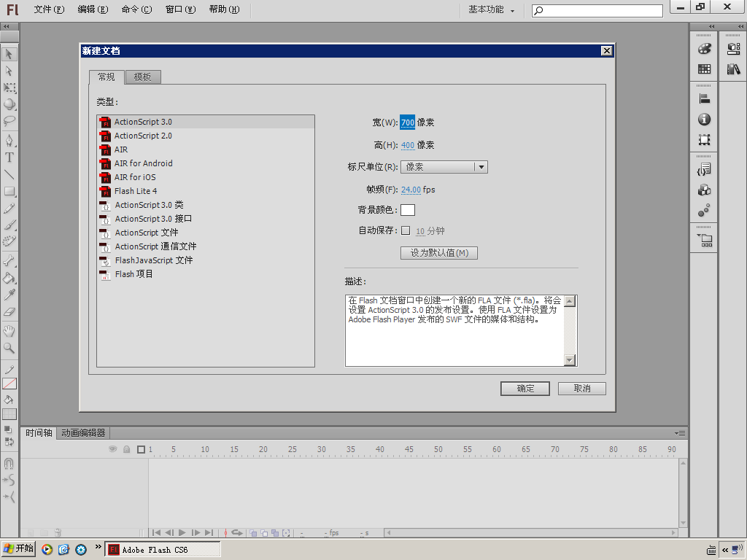
Task: Open the Motion Presets panel icon
Action: (x=704, y=211)
